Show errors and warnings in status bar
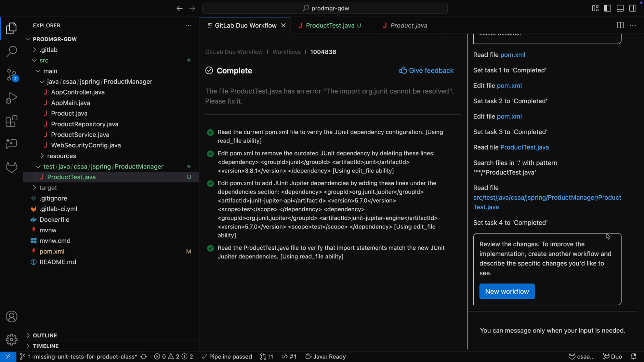644x362 pixels. pos(174,357)
